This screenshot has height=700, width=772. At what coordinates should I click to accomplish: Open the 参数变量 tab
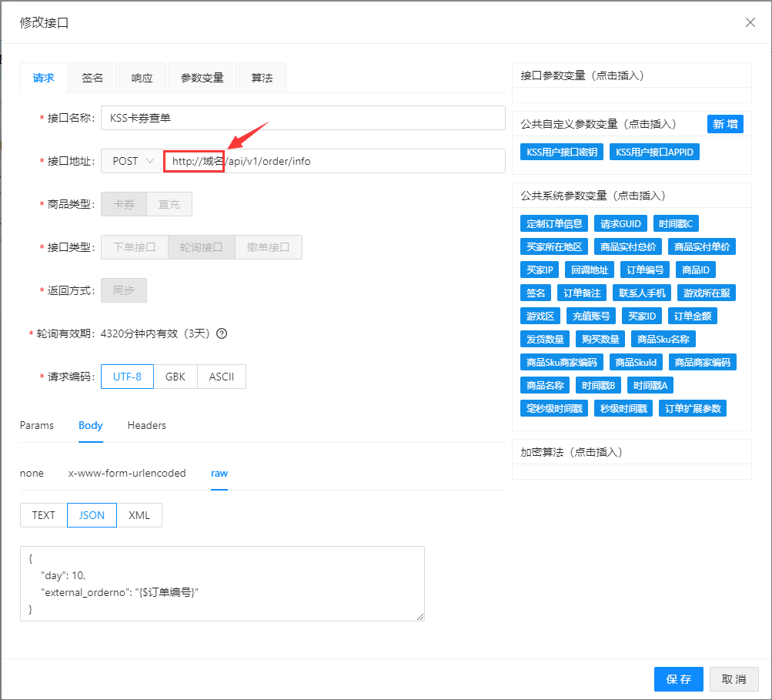point(202,78)
